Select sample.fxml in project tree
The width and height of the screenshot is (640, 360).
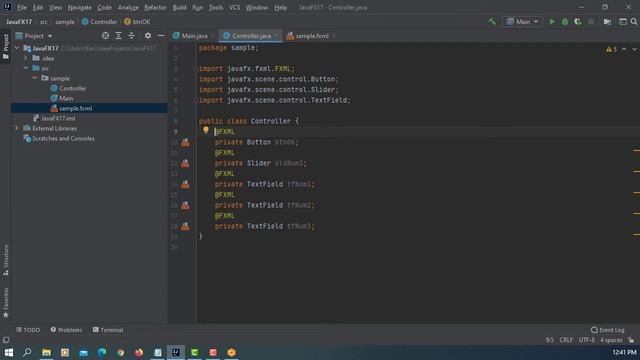click(76, 108)
